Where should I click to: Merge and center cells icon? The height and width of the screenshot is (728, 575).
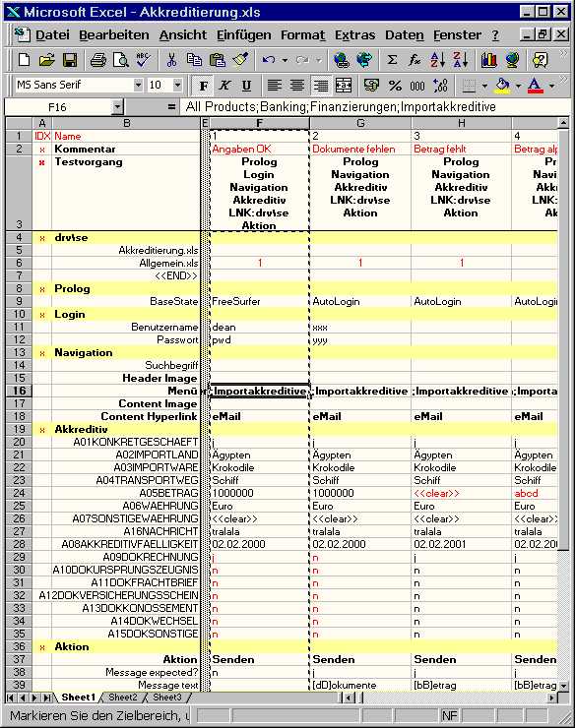coord(344,86)
